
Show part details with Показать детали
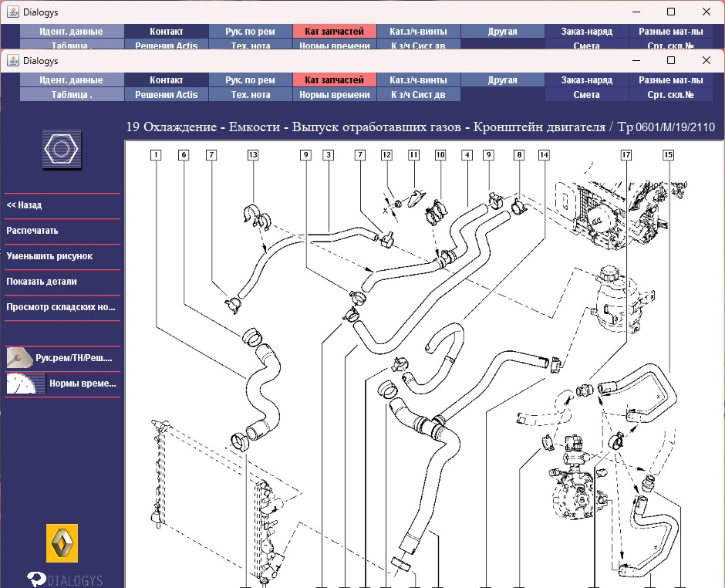tap(42, 282)
